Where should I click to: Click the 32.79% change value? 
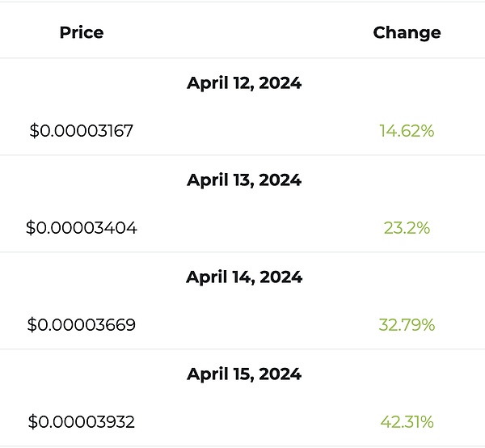coord(407,325)
